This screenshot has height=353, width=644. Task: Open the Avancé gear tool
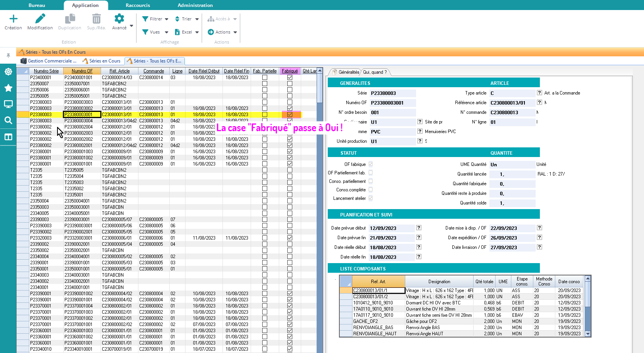coord(119,19)
